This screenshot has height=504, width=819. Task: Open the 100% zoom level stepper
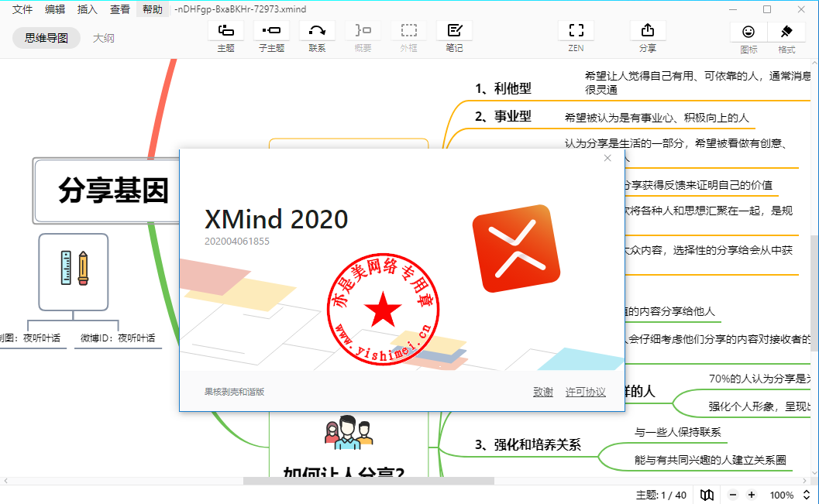(x=807, y=495)
